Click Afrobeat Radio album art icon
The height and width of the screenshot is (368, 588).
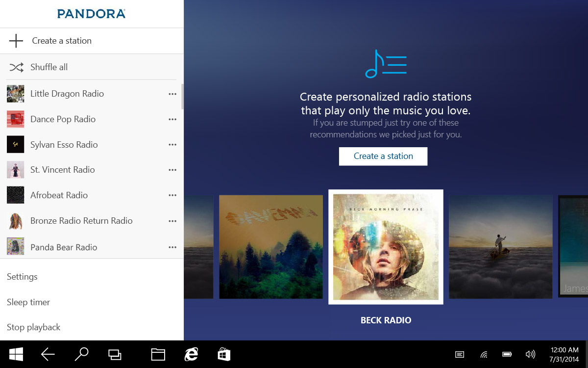pyautogui.click(x=16, y=195)
